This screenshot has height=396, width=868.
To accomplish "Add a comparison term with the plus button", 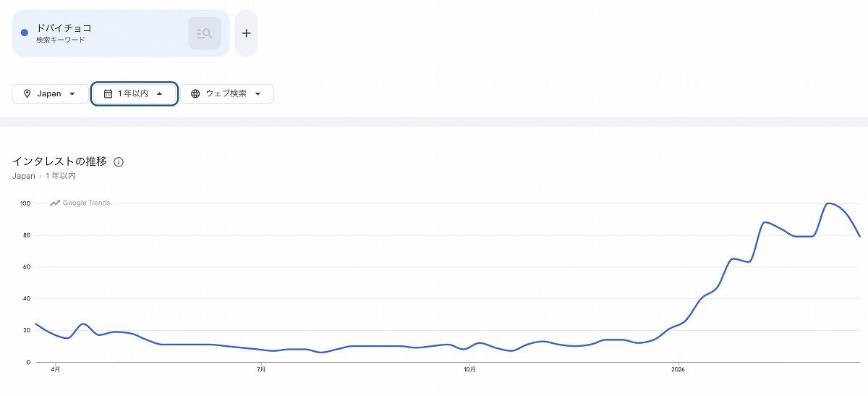I will pos(246,33).
